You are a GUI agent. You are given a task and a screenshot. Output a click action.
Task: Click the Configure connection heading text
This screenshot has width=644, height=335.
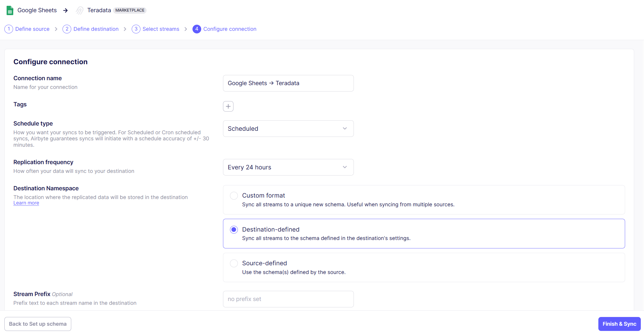51,62
